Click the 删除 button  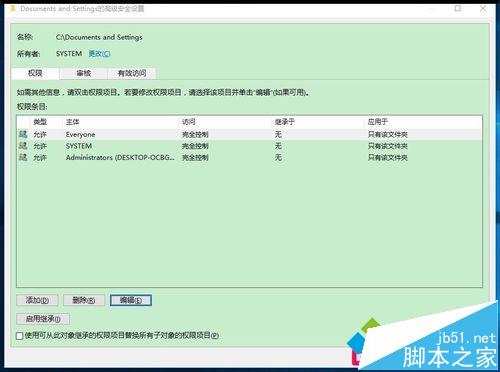(x=84, y=300)
